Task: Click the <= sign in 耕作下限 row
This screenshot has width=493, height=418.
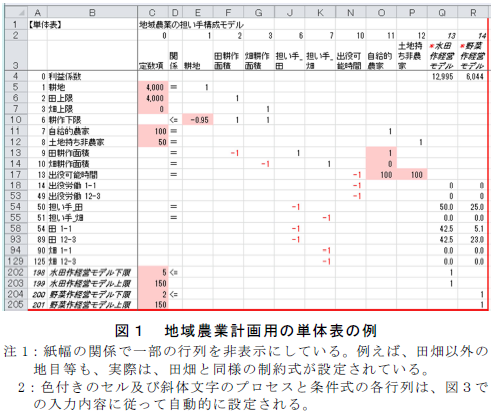Action: coord(174,120)
